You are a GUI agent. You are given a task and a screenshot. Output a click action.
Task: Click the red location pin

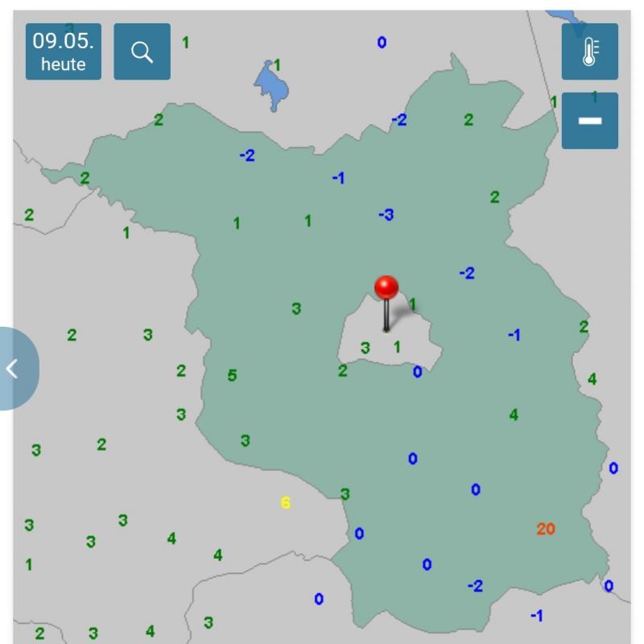click(x=386, y=288)
